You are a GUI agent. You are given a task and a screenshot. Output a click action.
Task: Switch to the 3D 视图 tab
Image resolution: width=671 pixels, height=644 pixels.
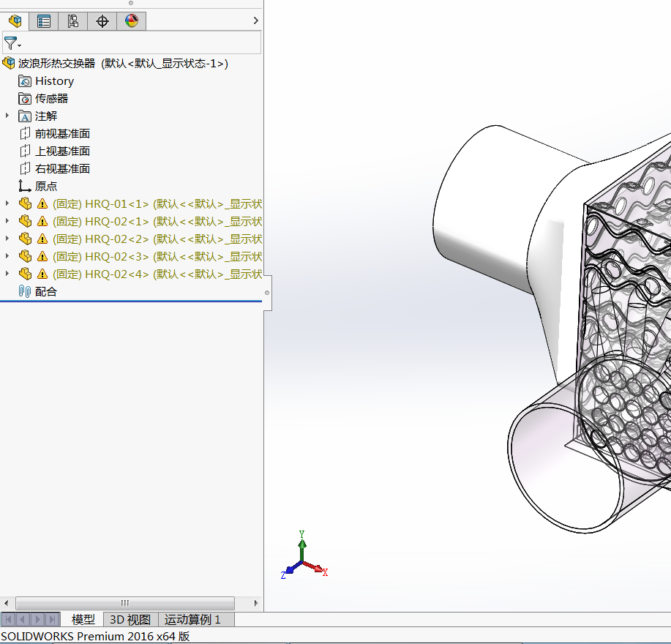[130, 620]
